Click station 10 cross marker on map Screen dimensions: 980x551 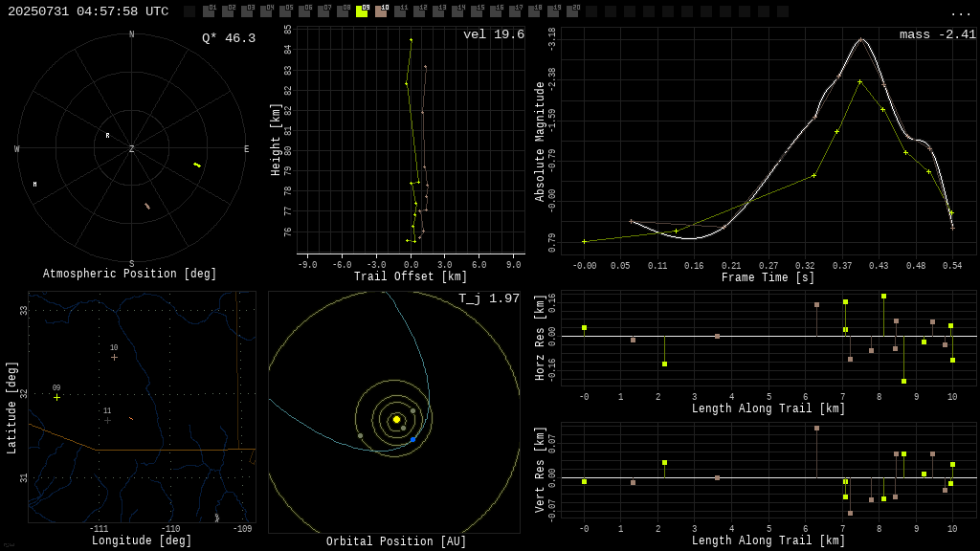115,358
